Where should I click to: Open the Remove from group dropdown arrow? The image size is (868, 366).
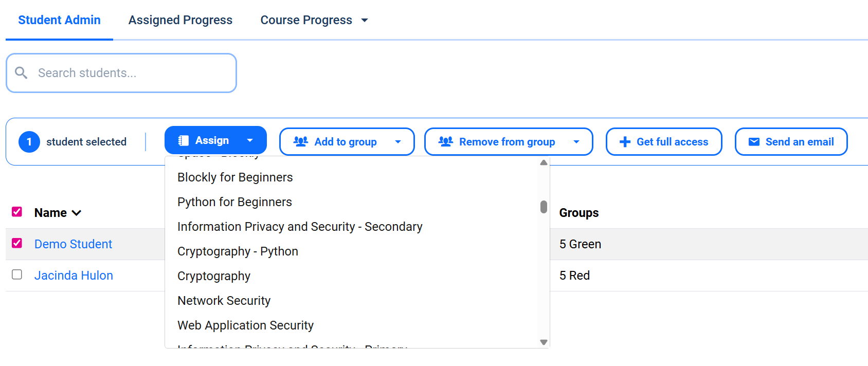(576, 142)
